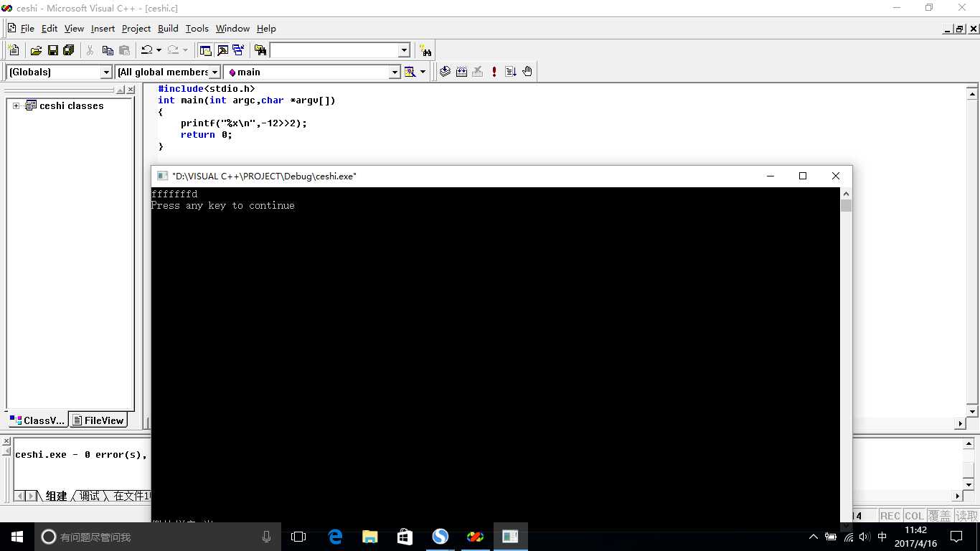Click the #include<stdio.h> line
The image size is (980, 551).
coord(207,89)
